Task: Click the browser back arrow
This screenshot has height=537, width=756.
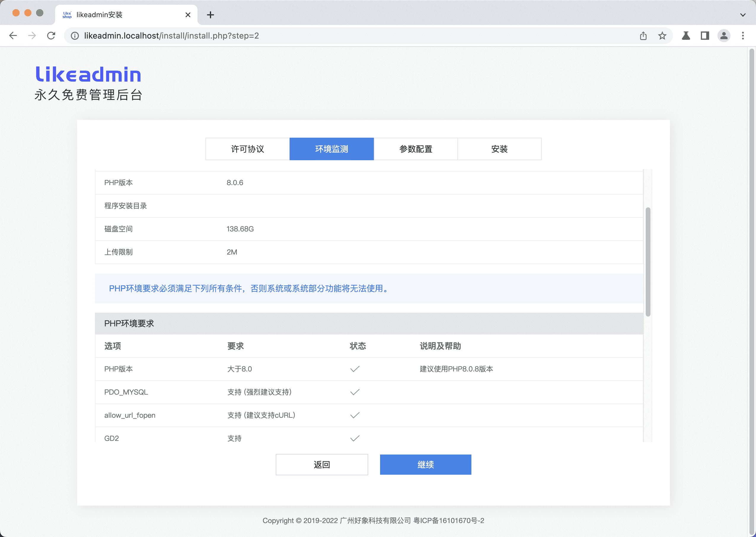Action: pyautogui.click(x=13, y=36)
